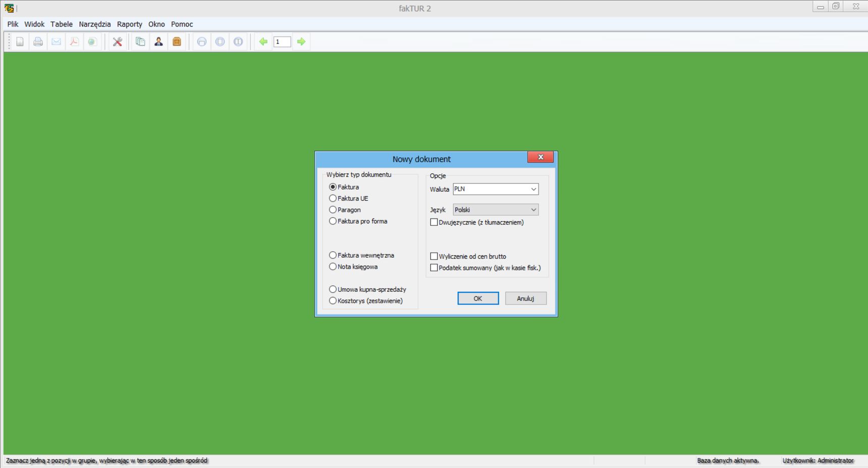Open the Waluta currency dropdown
868x468 pixels.
pos(496,189)
